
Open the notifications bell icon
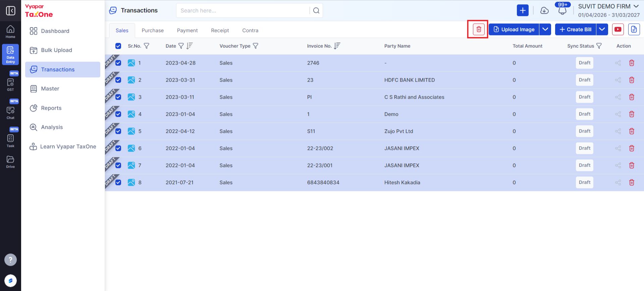pos(562,10)
